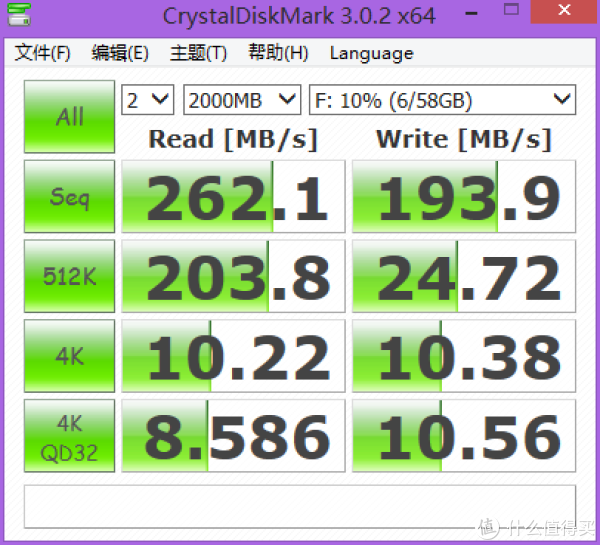Viewport: 600px width, 545px height.
Task: Start the 512K random test
Action: pos(69,276)
